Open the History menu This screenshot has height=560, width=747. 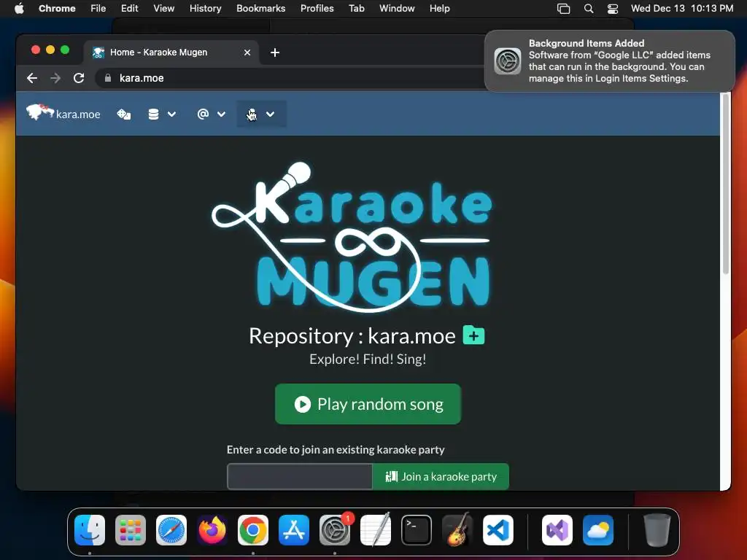[205, 8]
